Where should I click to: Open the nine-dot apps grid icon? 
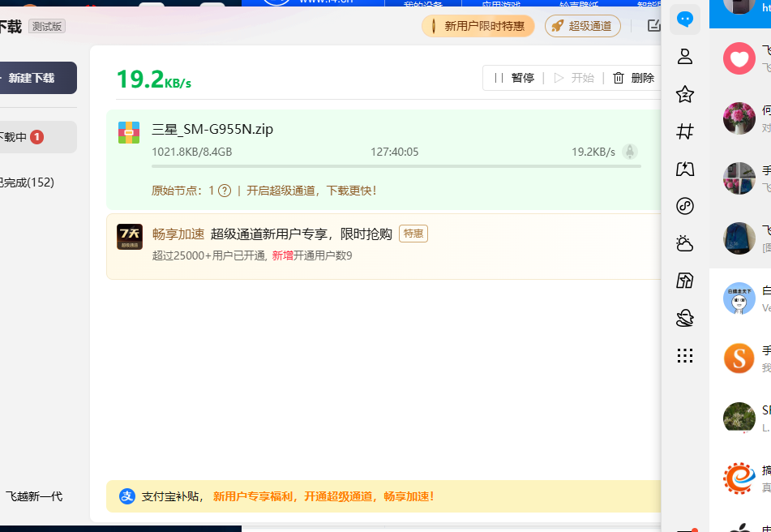[x=685, y=355]
